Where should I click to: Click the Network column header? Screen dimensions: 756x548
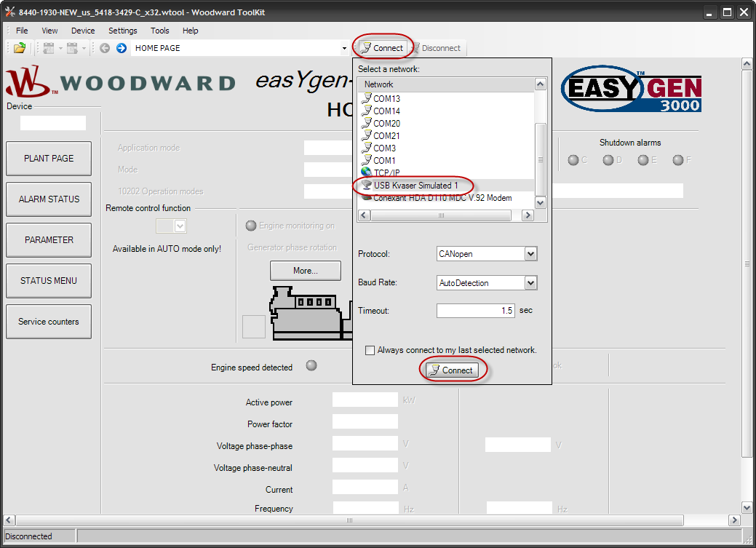point(447,84)
